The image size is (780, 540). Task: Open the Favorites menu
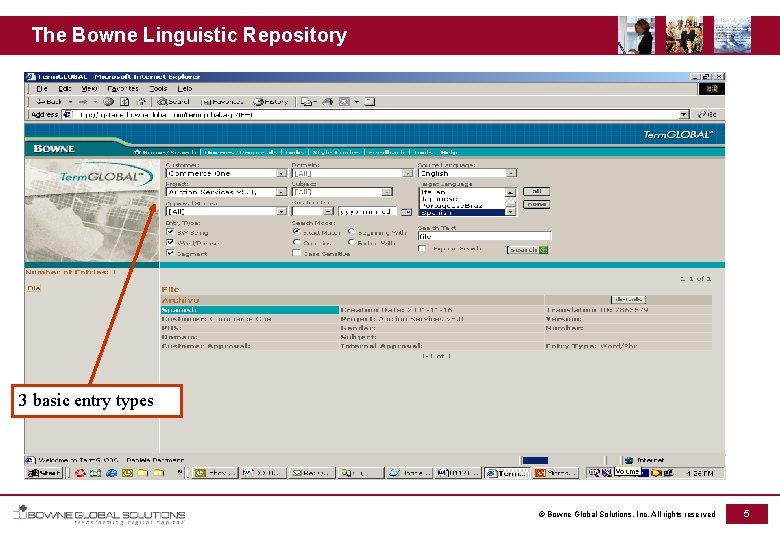123,89
